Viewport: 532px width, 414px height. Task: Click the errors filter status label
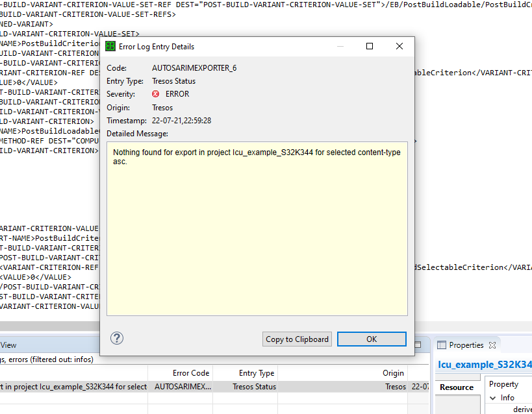(49, 359)
